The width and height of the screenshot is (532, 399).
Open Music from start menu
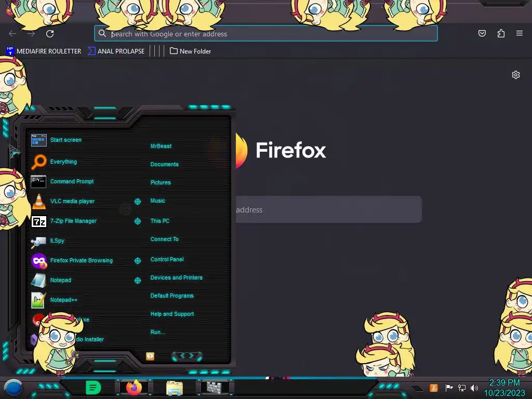coord(158,201)
